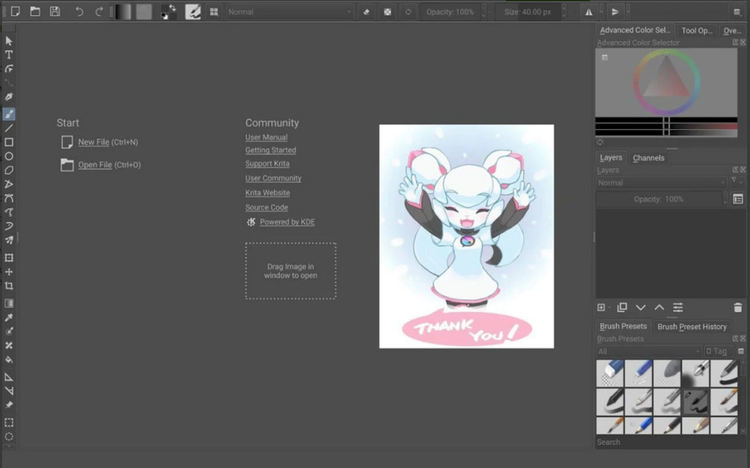Select the Dynamic Brush tool

coord(9,226)
